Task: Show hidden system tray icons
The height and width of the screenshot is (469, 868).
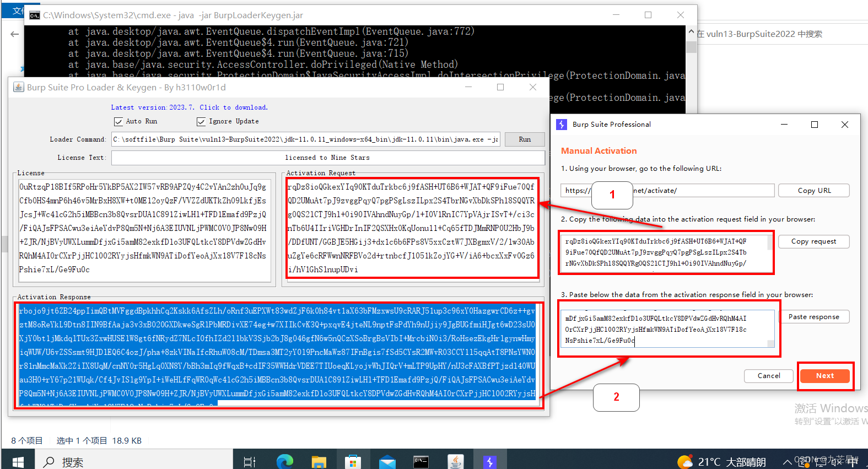Action: 787,462
